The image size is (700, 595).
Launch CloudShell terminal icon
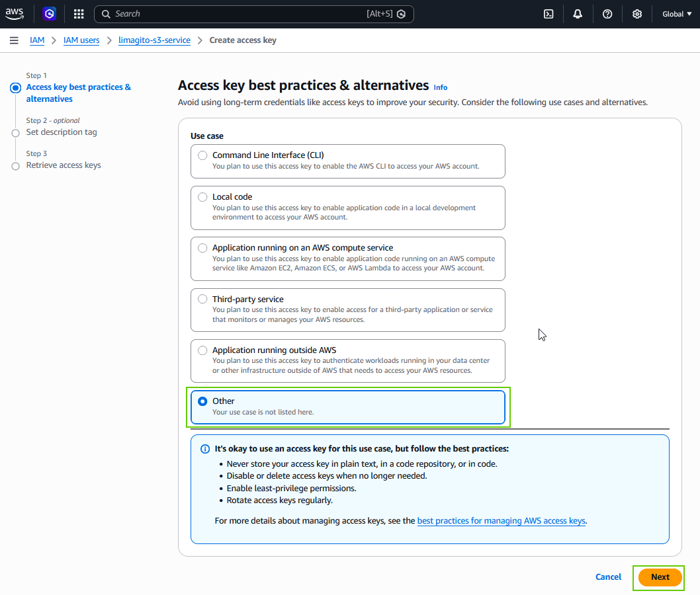[548, 14]
